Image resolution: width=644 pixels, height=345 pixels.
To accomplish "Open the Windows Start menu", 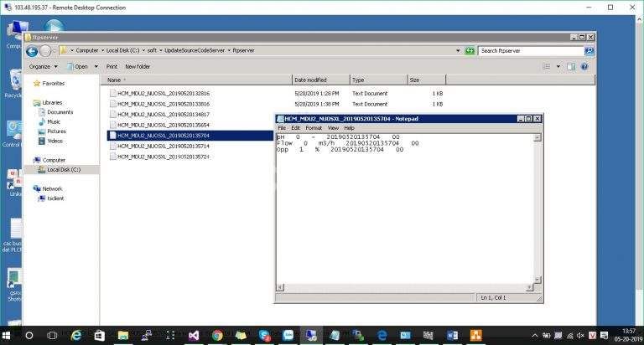I will coord(6,336).
